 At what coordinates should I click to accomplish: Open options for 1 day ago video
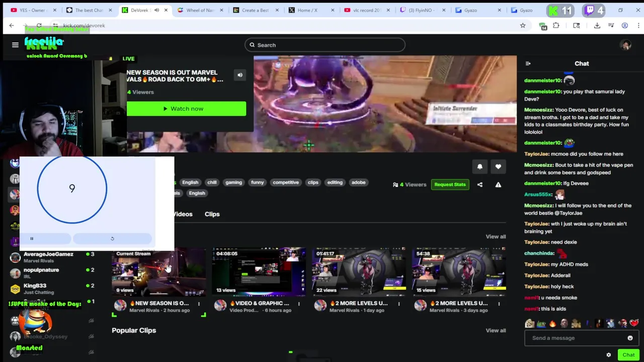point(399,304)
